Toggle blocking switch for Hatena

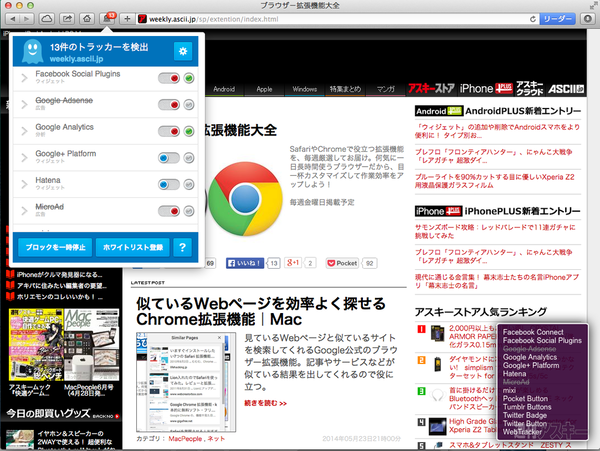[169, 185]
